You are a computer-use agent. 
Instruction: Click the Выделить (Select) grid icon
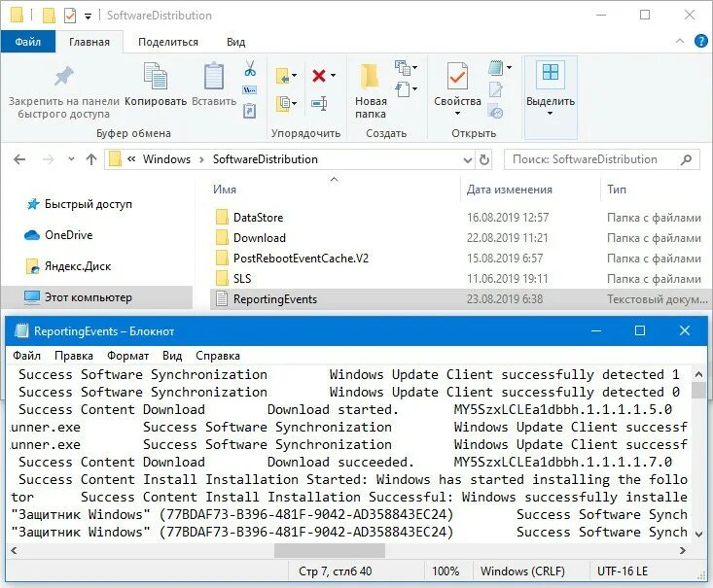[551, 72]
